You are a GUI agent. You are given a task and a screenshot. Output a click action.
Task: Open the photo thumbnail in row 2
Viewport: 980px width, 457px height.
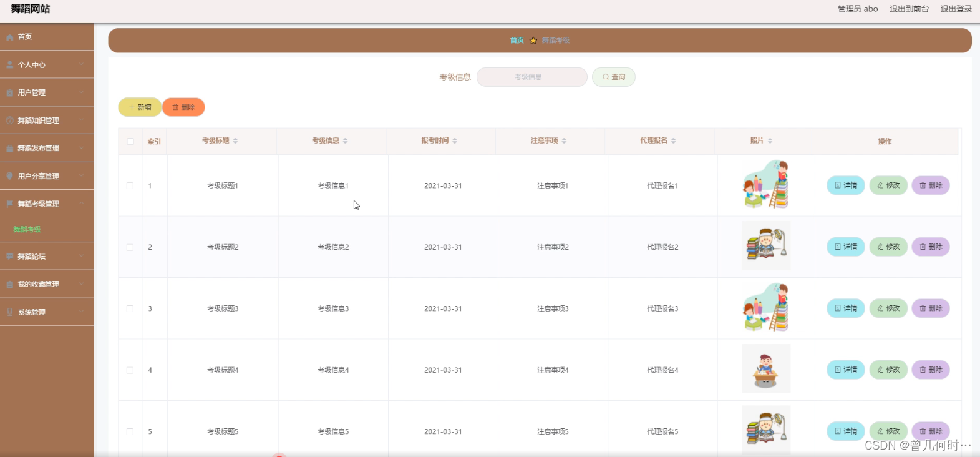click(766, 245)
